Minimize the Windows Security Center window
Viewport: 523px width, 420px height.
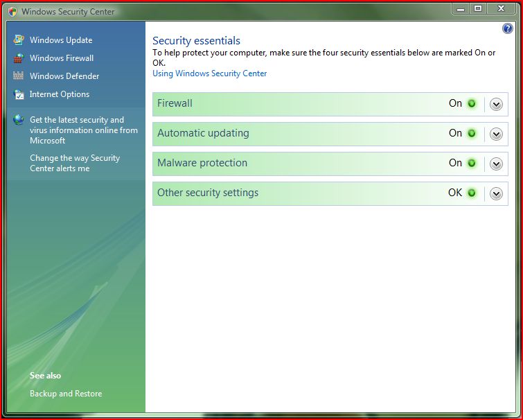pyautogui.click(x=461, y=9)
